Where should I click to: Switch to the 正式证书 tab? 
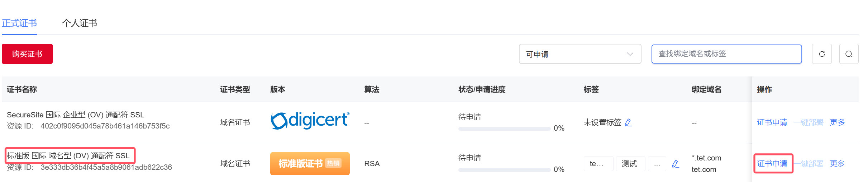tap(19, 23)
